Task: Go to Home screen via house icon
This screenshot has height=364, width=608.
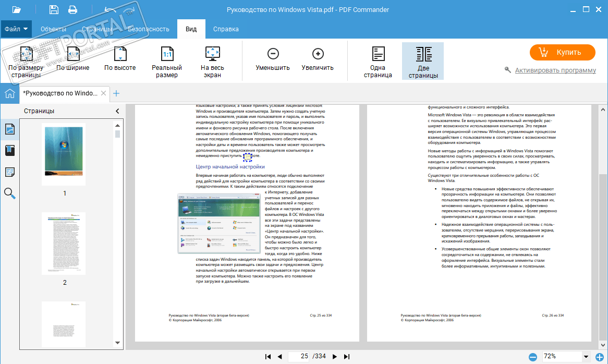Action: (x=10, y=93)
